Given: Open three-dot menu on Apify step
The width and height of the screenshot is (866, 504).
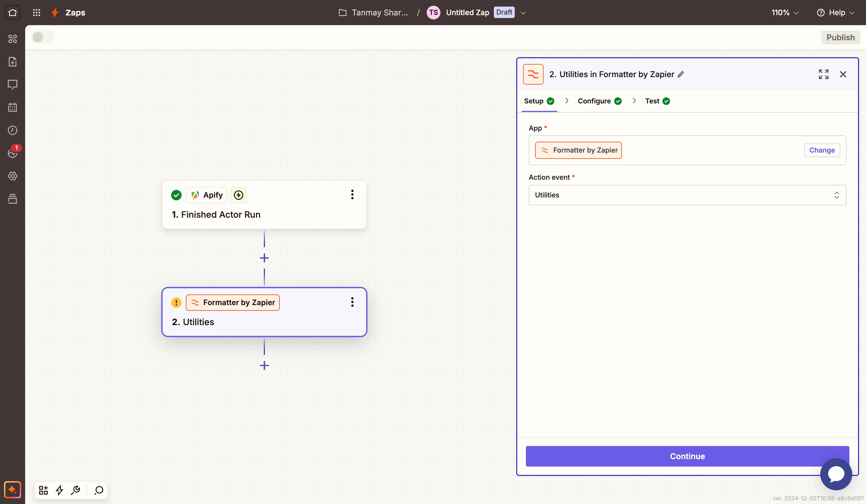Looking at the screenshot, I should (352, 195).
